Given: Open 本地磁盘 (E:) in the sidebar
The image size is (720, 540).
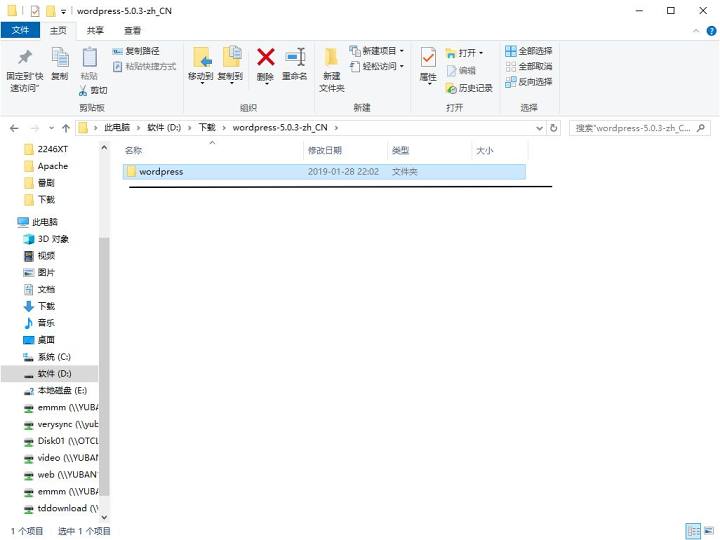Looking at the screenshot, I should [x=62, y=391].
